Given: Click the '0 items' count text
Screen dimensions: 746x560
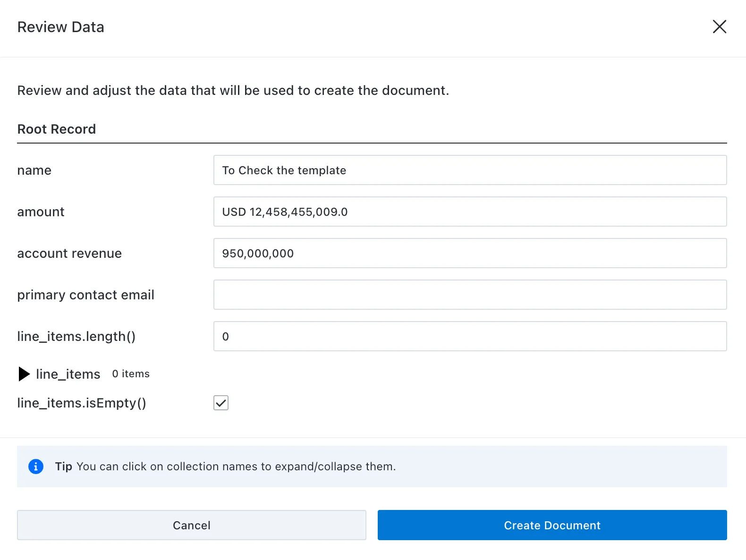Looking at the screenshot, I should pos(131,373).
